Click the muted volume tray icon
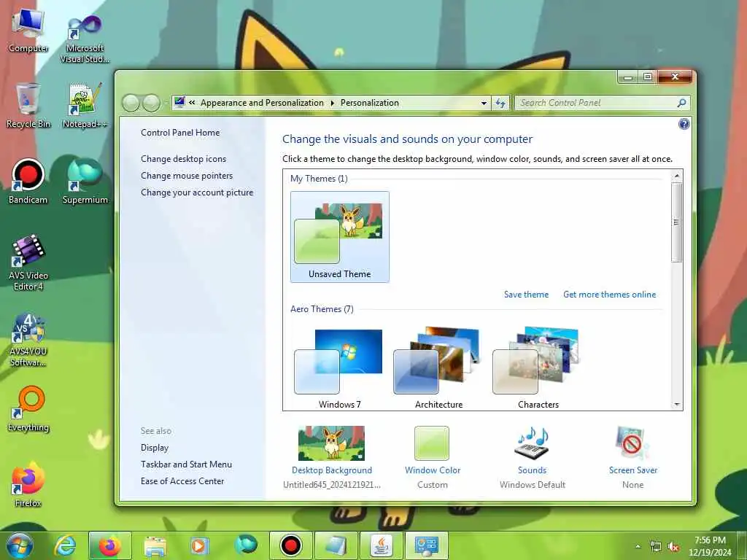Screen dimensions: 747x560 pyautogui.click(x=673, y=547)
